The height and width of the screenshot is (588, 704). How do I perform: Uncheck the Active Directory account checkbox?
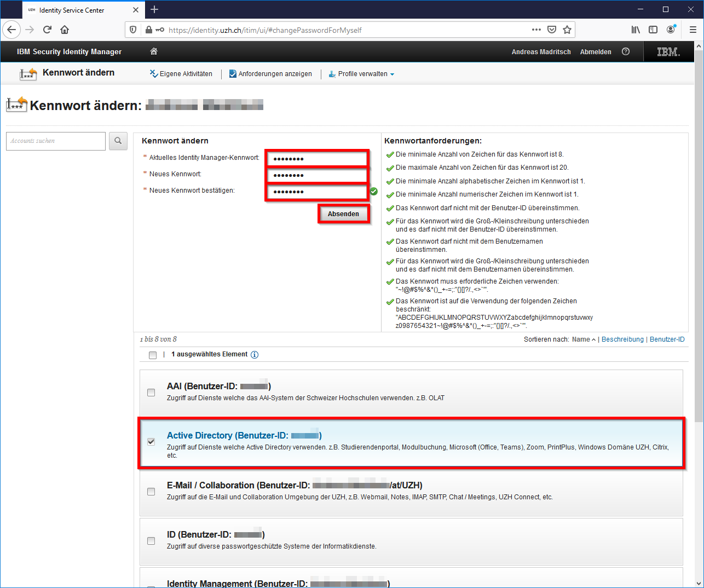(151, 442)
